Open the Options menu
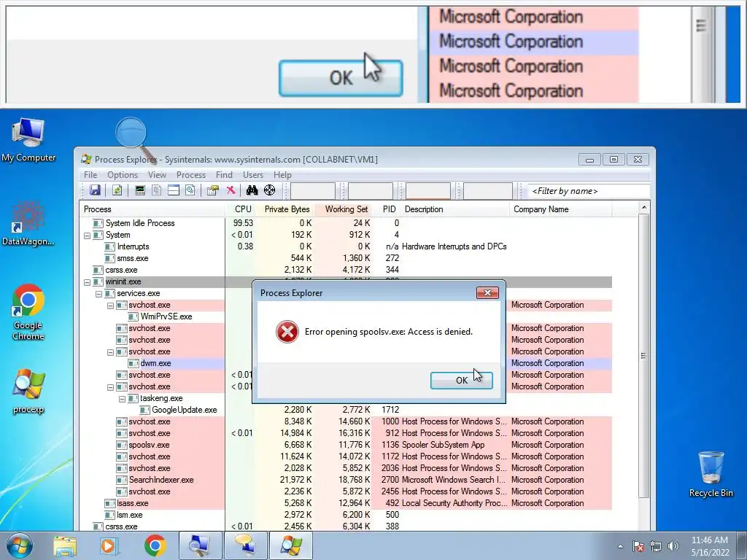747x560 pixels. tap(123, 175)
